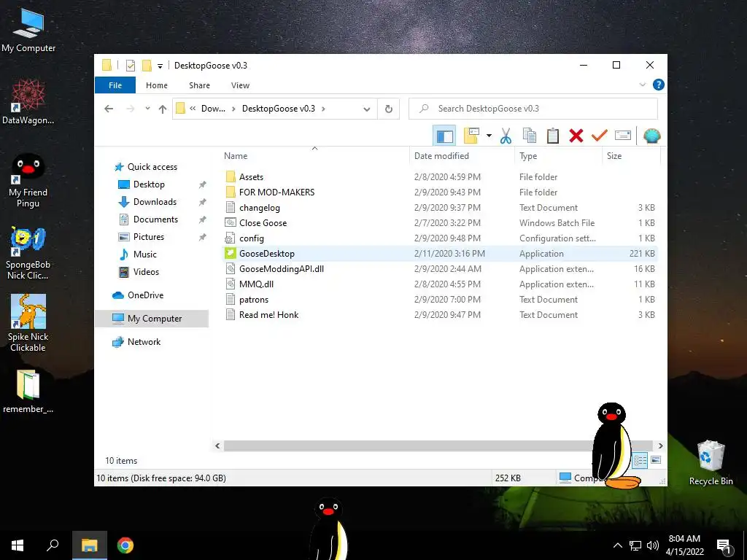The width and height of the screenshot is (747, 560).
Task: Open My Friend Pingu desktop shortcut
Action: click(x=28, y=182)
